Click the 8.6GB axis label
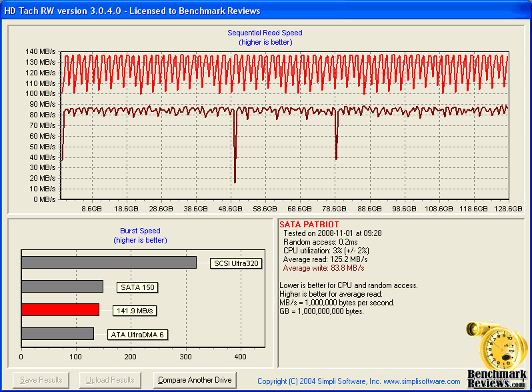Screen dimensions: 532x392 coord(91,209)
